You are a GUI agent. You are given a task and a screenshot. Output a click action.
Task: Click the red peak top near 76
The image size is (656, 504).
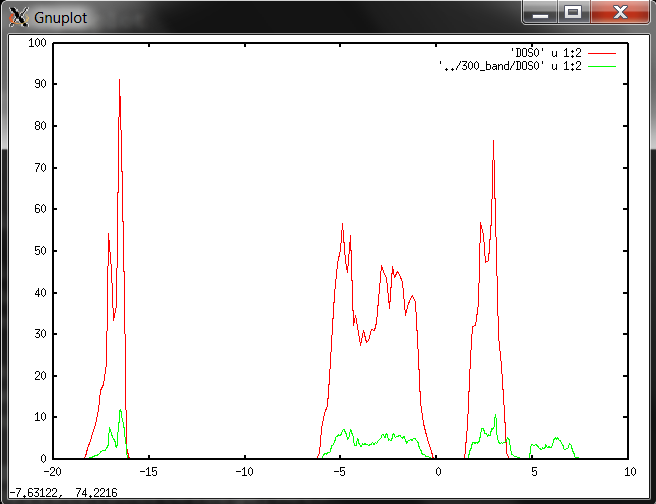click(x=494, y=142)
